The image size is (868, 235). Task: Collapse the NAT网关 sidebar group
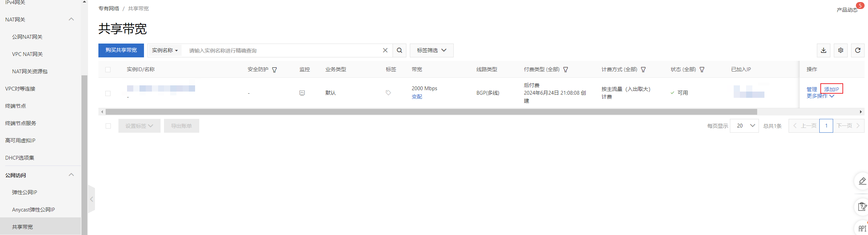[71, 19]
